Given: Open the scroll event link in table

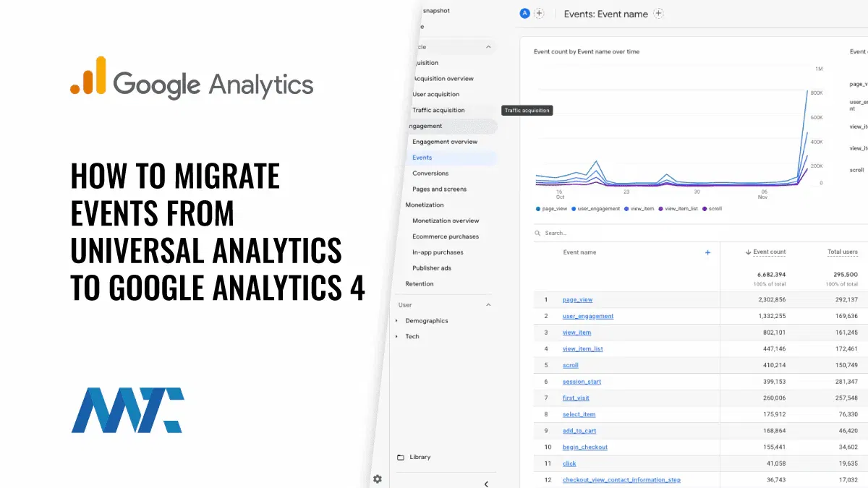Looking at the screenshot, I should tap(571, 365).
